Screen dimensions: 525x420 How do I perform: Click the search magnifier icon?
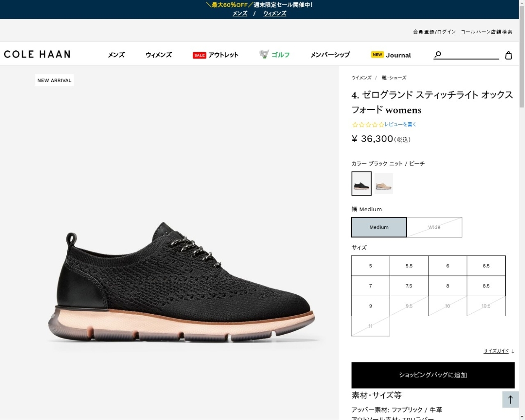(438, 55)
